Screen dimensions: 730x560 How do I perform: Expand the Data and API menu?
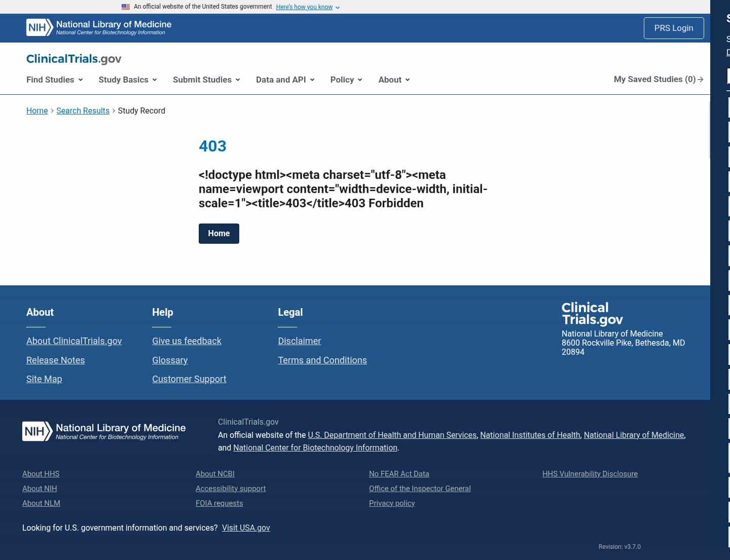coord(285,80)
